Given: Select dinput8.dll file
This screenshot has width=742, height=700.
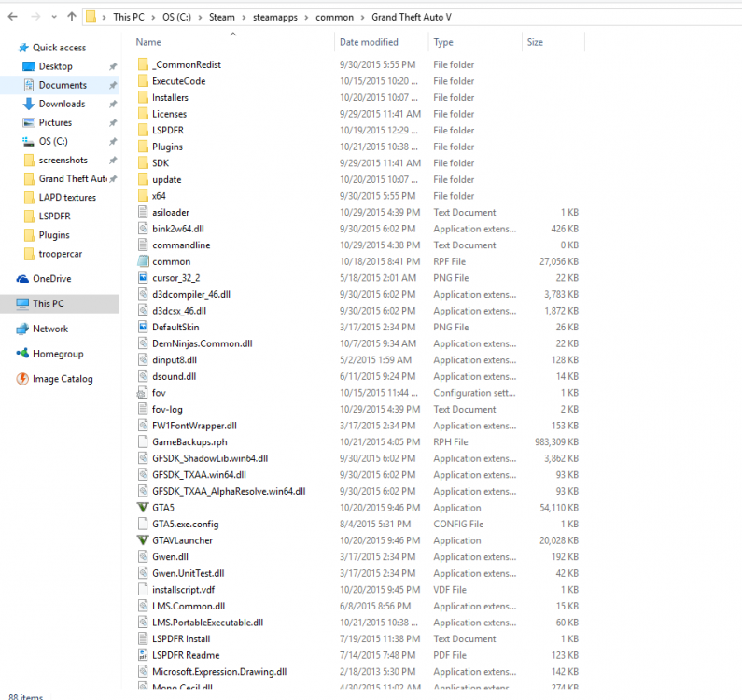Looking at the screenshot, I should point(175,360).
